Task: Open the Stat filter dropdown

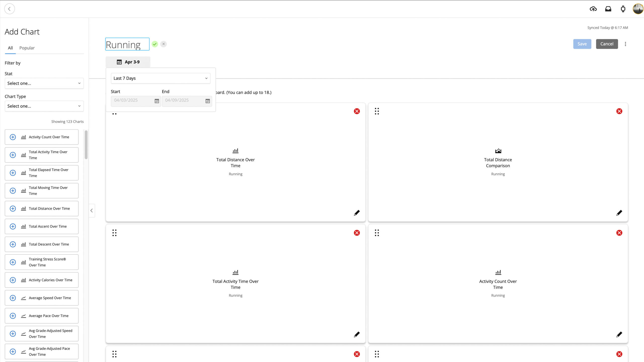Action: 44,83
